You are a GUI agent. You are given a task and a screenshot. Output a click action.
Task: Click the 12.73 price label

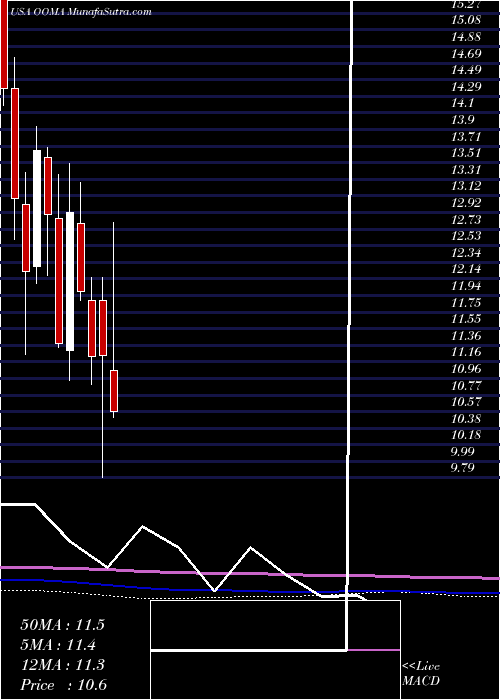466,220
